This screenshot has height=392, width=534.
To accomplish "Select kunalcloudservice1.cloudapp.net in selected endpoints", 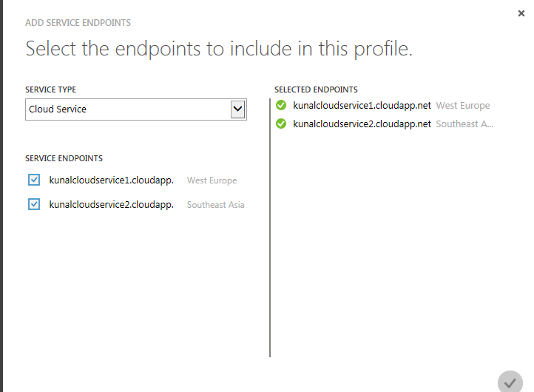I will pos(362,106).
